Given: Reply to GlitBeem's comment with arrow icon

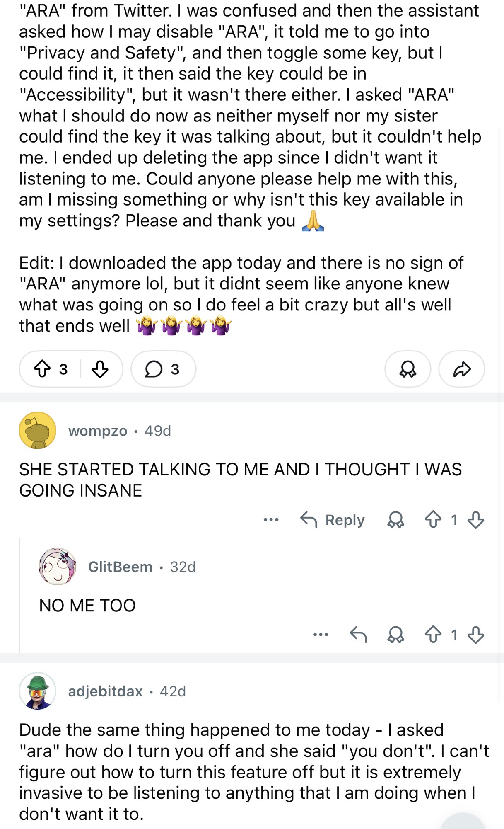Looking at the screenshot, I should tap(358, 635).
